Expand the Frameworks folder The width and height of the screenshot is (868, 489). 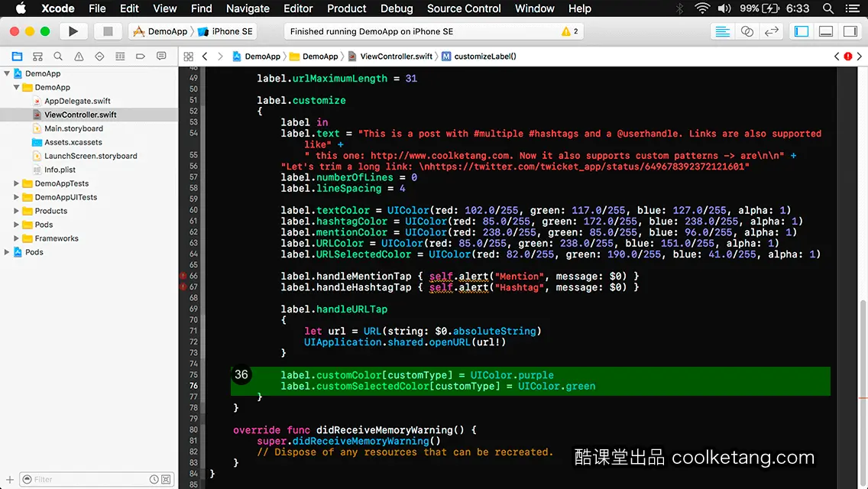pos(16,238)
